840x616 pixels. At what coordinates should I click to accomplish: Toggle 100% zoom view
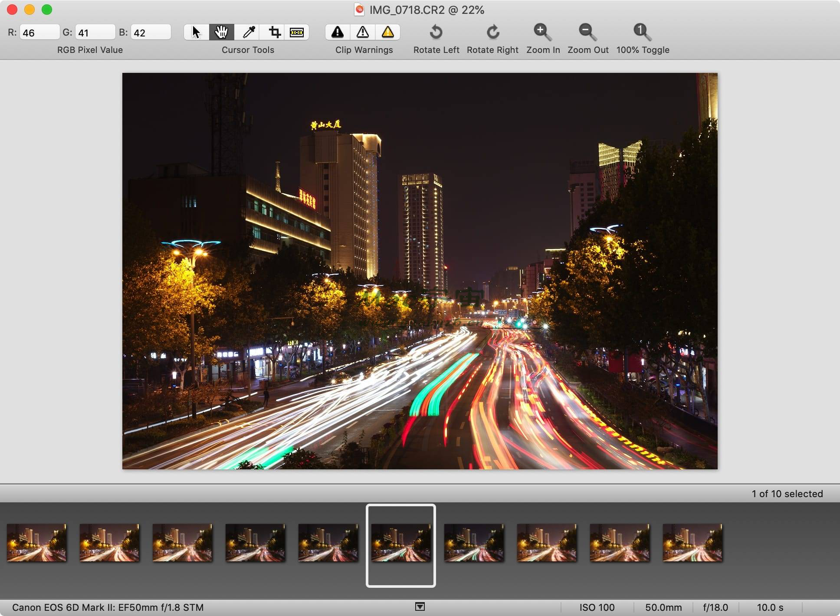(642, 32)
